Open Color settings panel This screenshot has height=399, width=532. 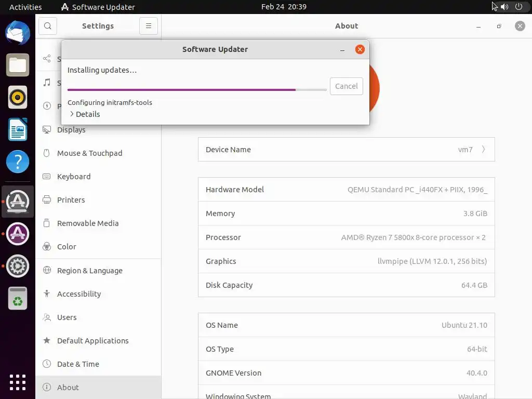[x=98, y=247]
